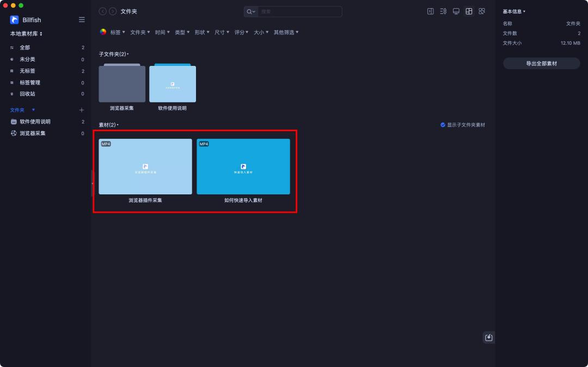Viewport: 588px width, 367px height.
Task: Collapse the right info panel icon
Action: tap(430, 11)
